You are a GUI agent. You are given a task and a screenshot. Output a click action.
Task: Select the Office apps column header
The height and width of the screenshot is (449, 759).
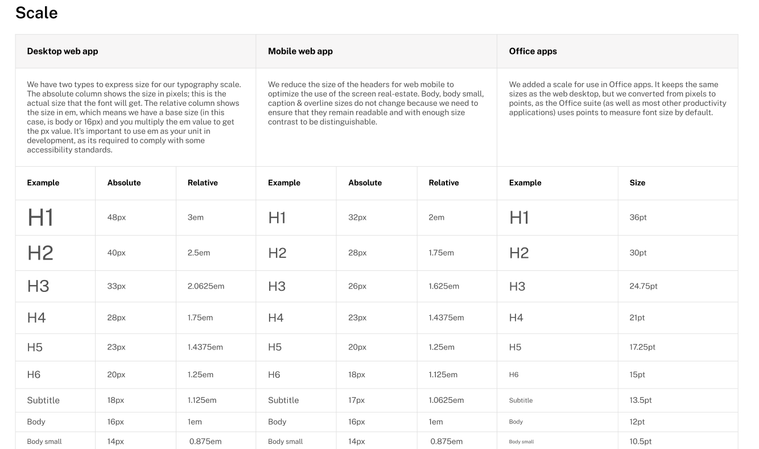(532, 51)
